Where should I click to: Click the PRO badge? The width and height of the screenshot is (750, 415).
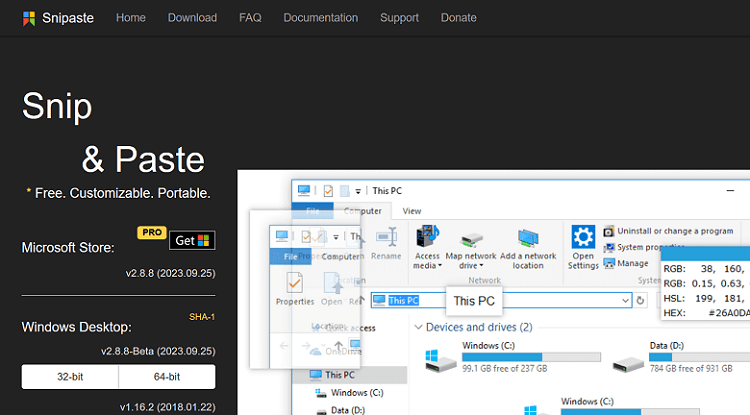coord(152,232)
